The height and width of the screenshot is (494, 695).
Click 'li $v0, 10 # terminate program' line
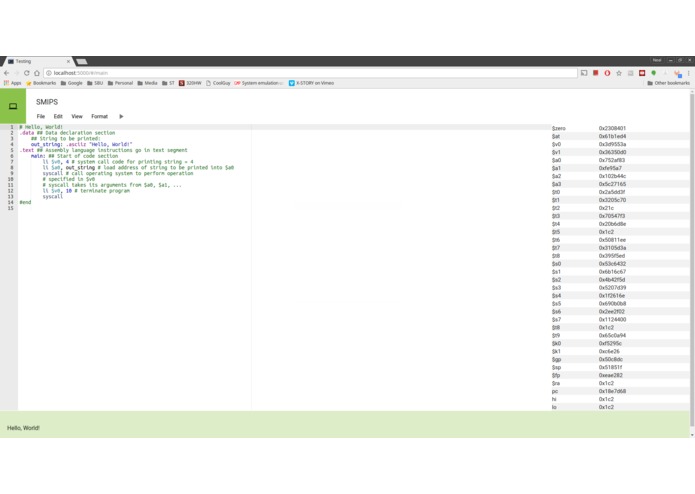click(86, 191)
